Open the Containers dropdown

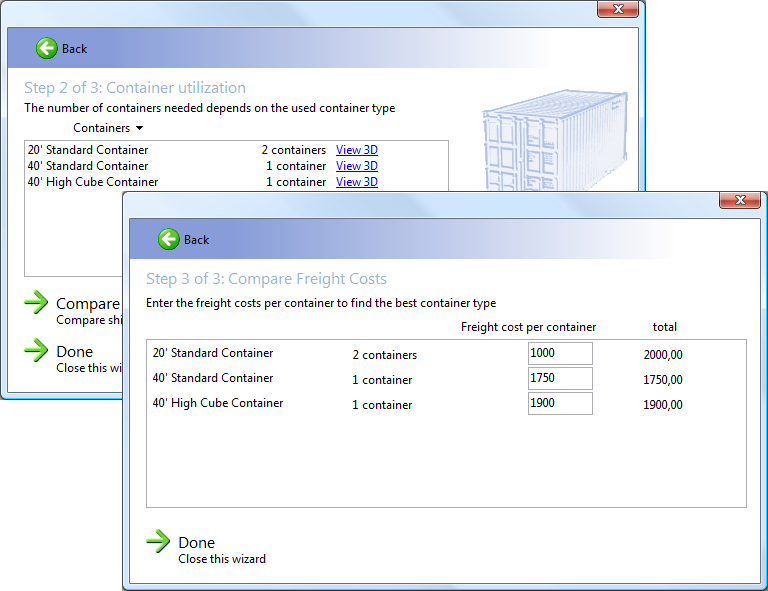[x=108, y=128]
